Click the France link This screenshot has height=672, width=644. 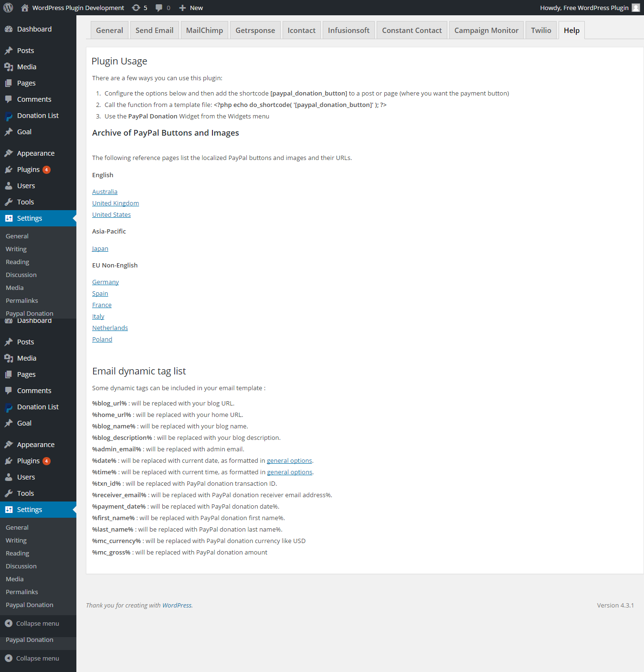coord(102,305)
